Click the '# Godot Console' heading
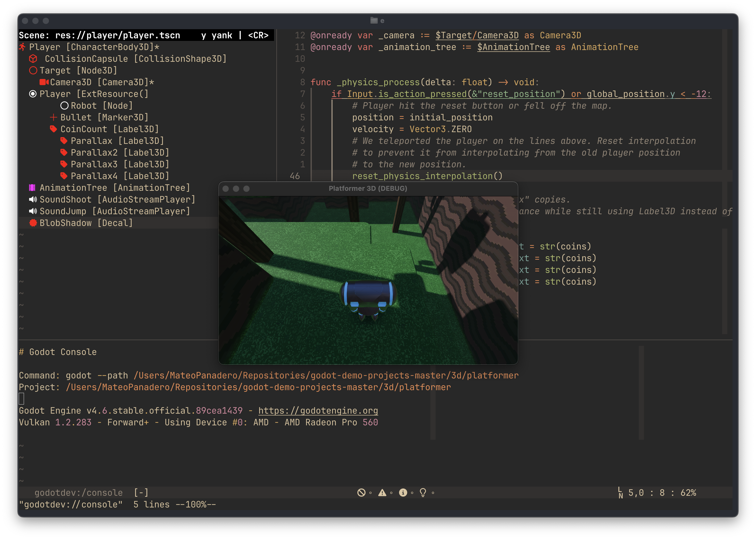756x539 pixels. pyautogui.click(x=58, y=352)
